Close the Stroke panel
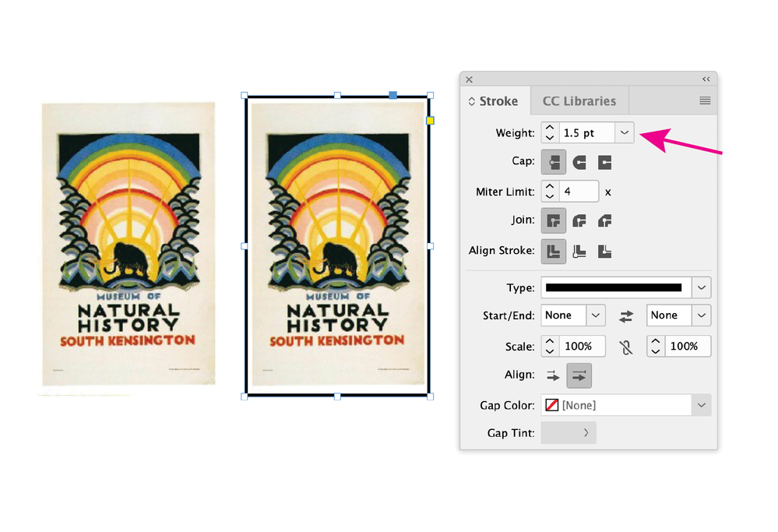Screen dimensions: 778x532 [x=470, y=79]
